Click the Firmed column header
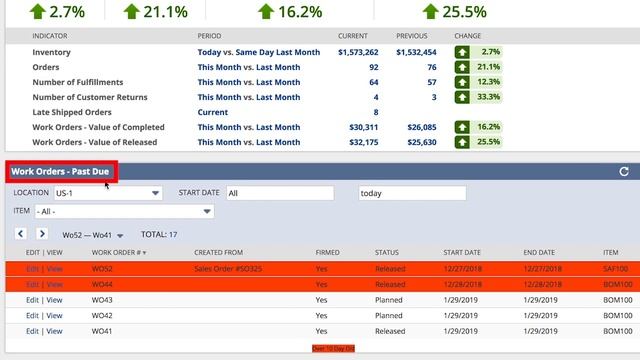Image resolution: width=640 pixels, height=360 pixels. coord(327,253)
